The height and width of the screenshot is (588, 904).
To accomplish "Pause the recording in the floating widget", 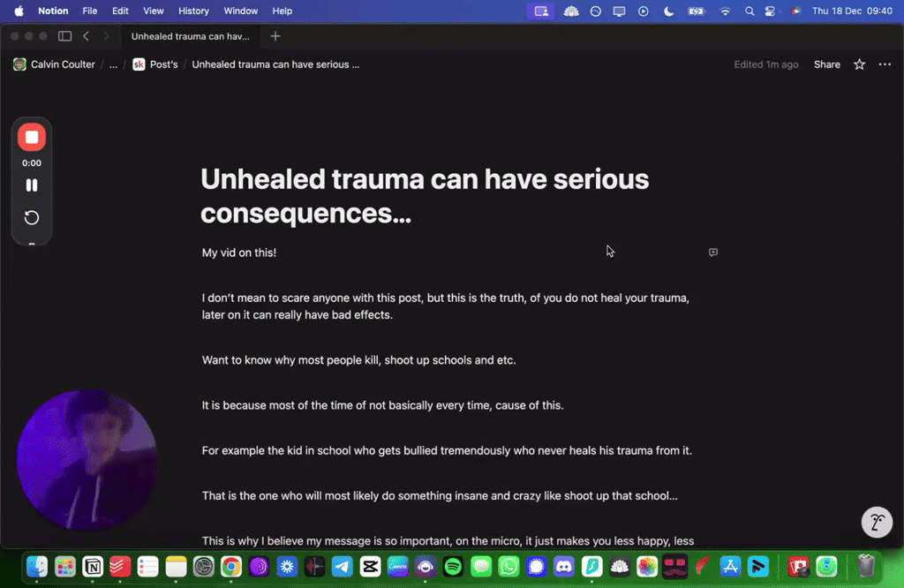I will coord(32,185).
